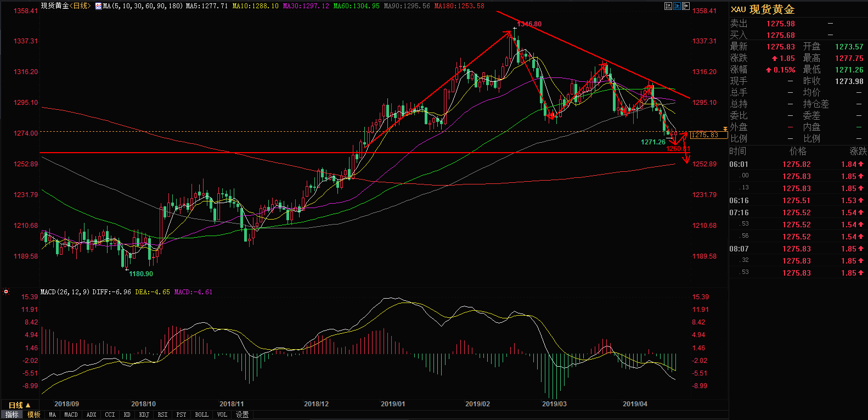Click the 2019/04 date on the time axis
Image resolution: width=868 pixels, height=420 pixels.
(x=635, y=404)
